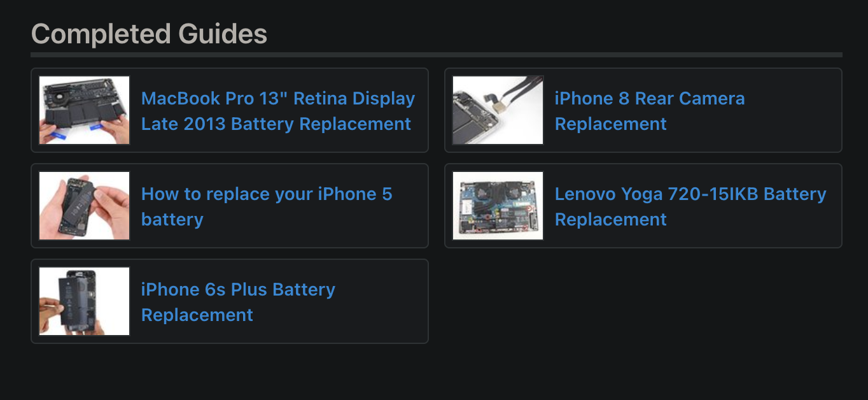Select the MacBook Pro Retina guide card
This screenshot has width=868, height=400.
tap(229, 110)
